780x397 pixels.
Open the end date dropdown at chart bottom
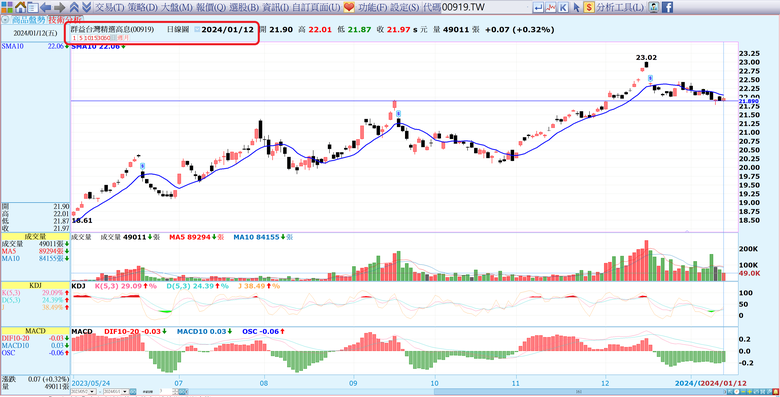tap(125, 392)
